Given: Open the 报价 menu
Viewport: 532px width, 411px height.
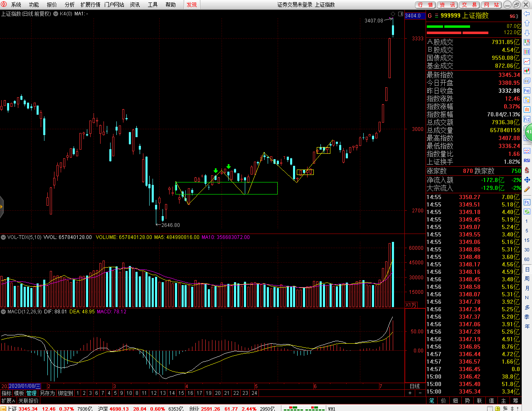Looking at the screenshot, I should (52, 5).
